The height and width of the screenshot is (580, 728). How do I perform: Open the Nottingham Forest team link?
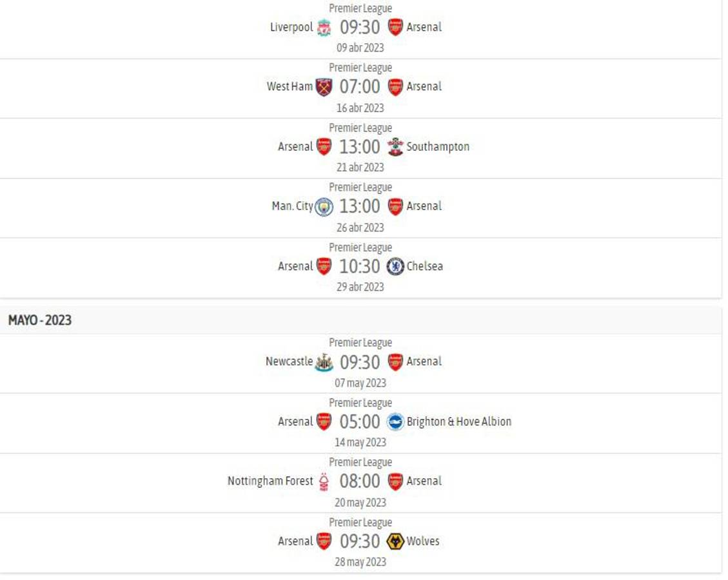tap(270, 481)
